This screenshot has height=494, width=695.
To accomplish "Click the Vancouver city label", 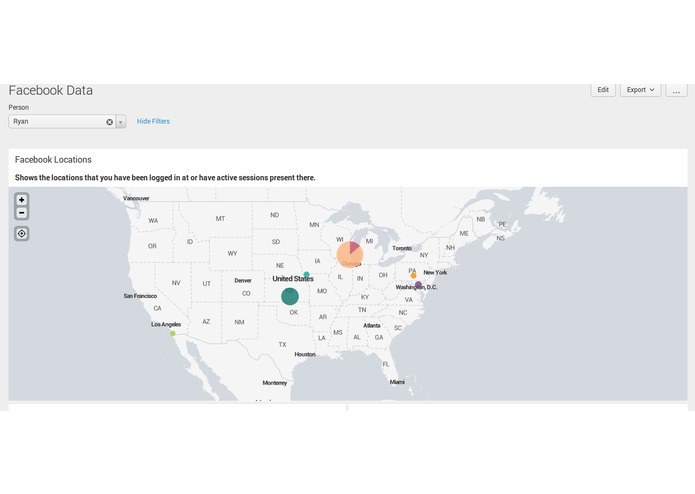I will click(x=136, y=198).
